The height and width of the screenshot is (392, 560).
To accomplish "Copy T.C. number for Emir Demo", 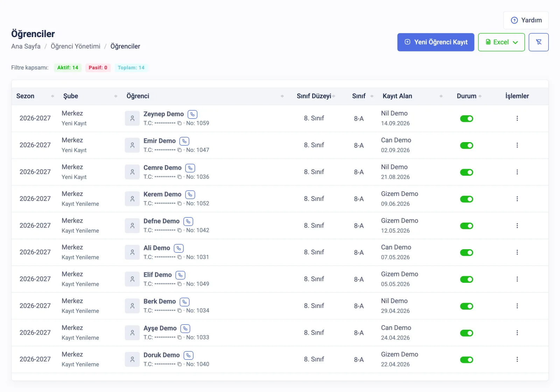I will pyautogui.click(x=180, y=150).
